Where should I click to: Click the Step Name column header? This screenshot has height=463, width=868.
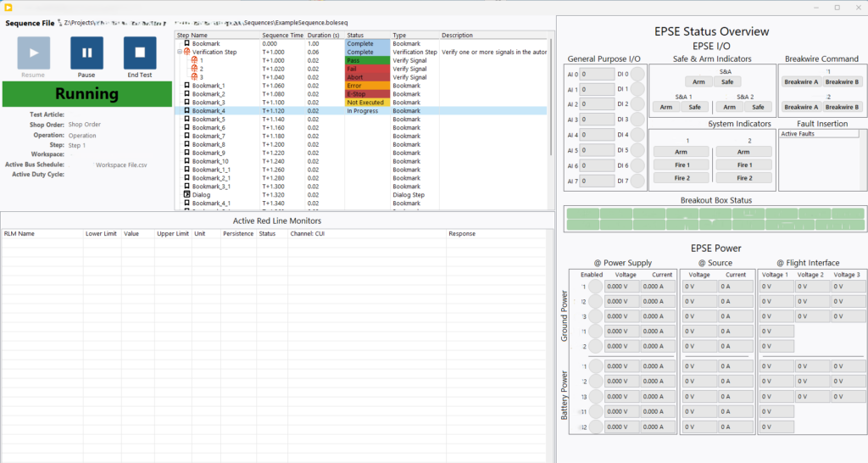coord(218,35)
